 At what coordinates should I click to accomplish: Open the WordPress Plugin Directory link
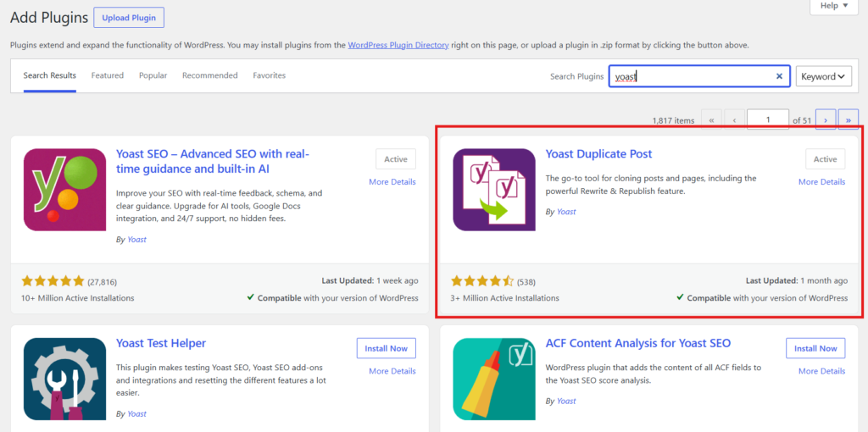point(398,46)
